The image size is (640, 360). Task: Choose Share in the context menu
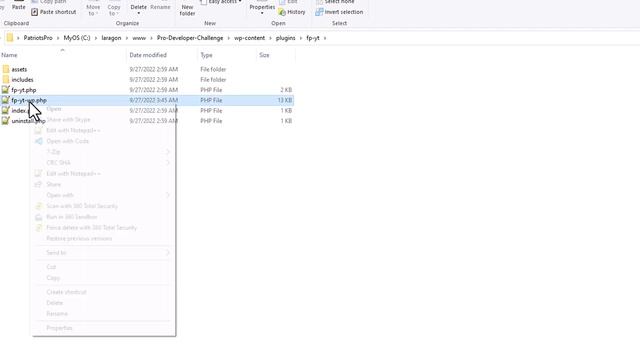(53, 184)
